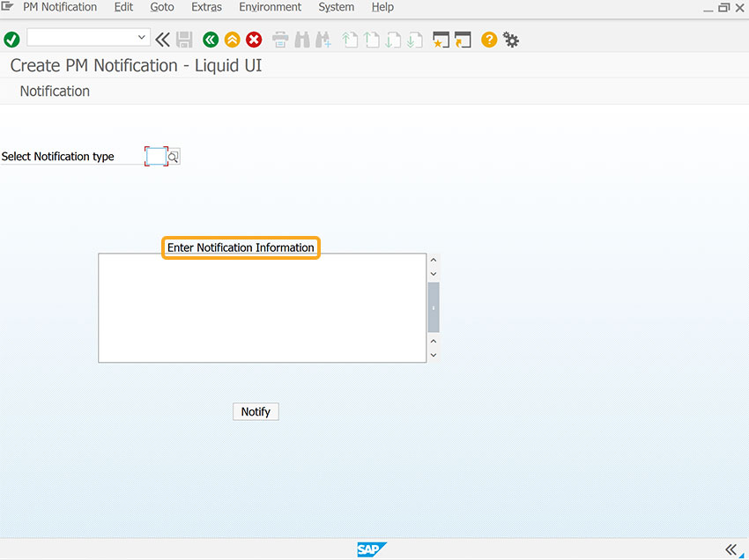
Task: Click the Generate Shortcut icon
Action: click(463, 40)
